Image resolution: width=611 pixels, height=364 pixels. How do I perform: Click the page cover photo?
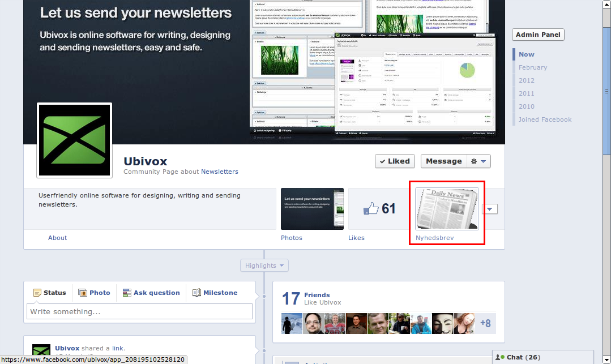[x=264, y=72]
